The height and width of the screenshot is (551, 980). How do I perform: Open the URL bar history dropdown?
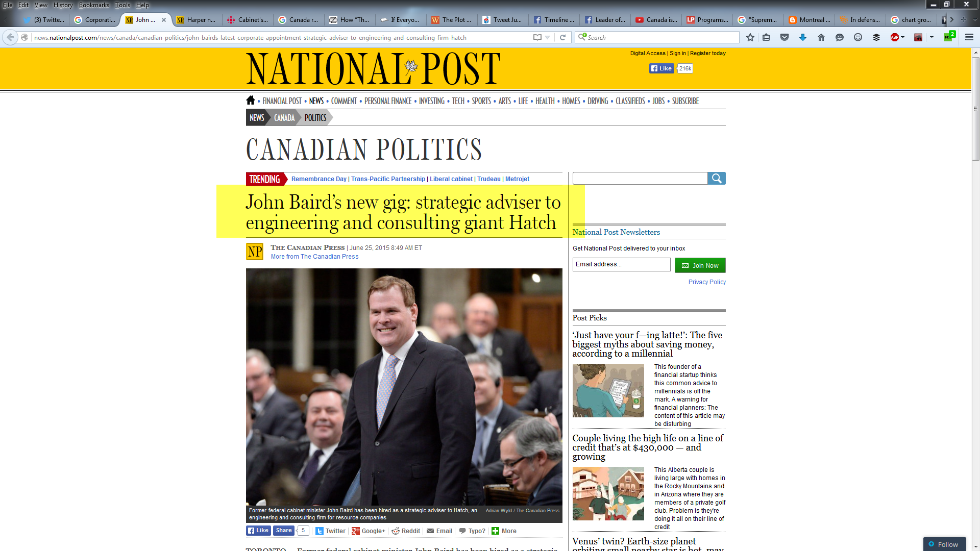tap(548, 37)
